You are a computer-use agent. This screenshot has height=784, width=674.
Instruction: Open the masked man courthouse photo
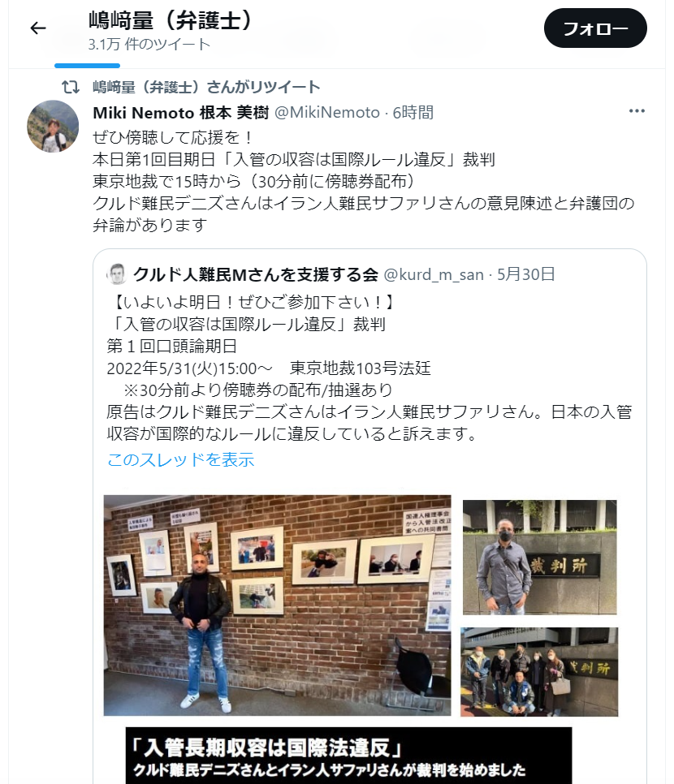[x=539, y=558]
